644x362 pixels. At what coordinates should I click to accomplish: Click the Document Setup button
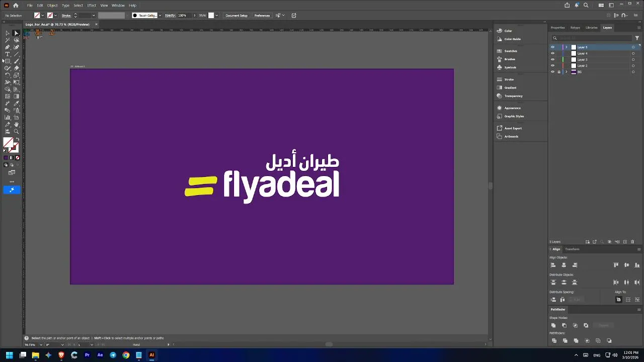236,16
